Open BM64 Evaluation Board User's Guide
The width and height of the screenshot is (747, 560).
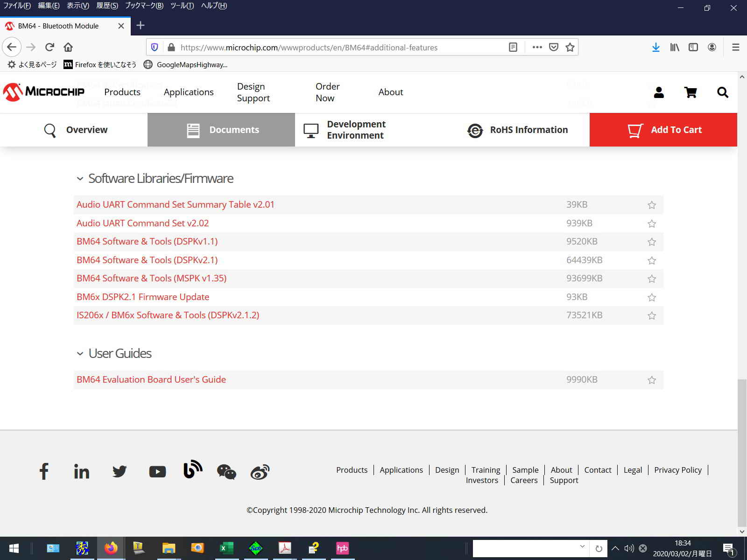click(x=151, y=379)
